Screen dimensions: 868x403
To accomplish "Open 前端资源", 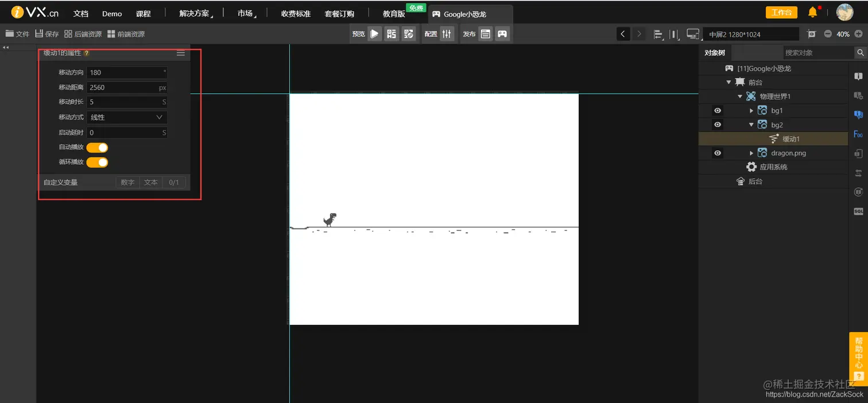I will (126, 34).
